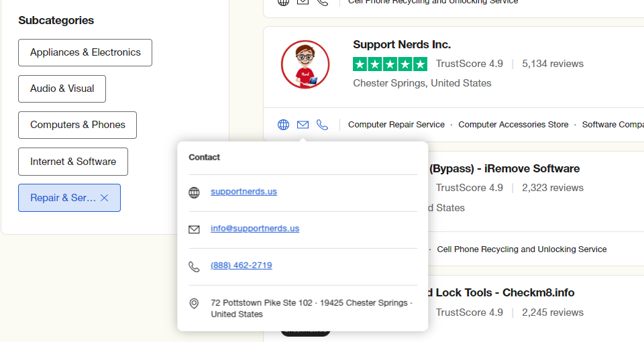Viewport: 644px width, 342px height.
Task: Open the Support Nerds Inc. company title
Action: (402, 44)
